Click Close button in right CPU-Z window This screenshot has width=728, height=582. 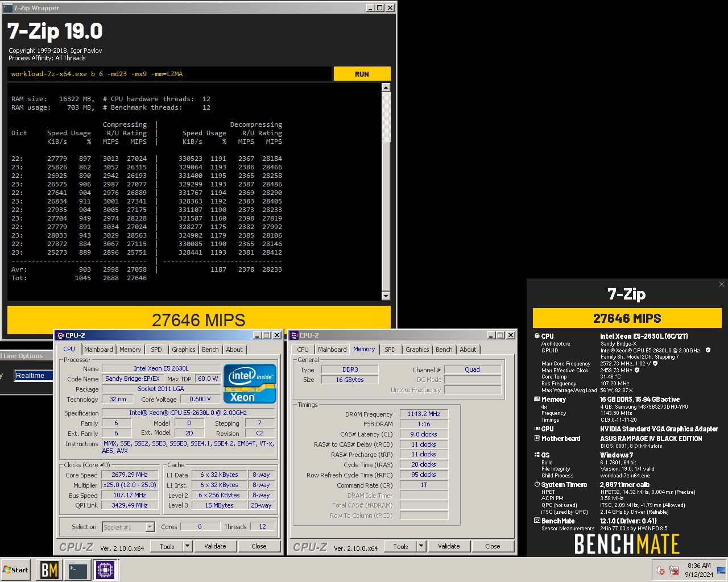tap(493, 546)
